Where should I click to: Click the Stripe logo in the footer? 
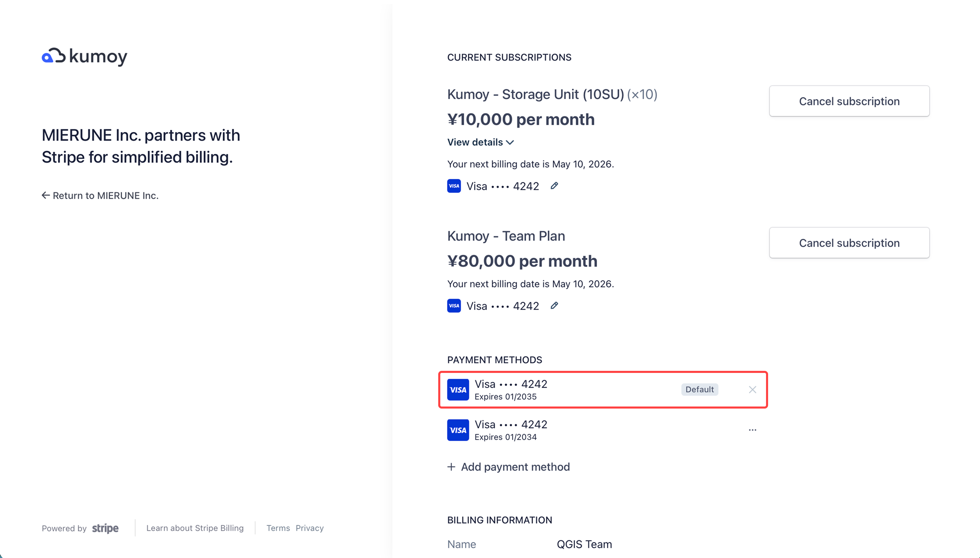click(x=105, y=528)
